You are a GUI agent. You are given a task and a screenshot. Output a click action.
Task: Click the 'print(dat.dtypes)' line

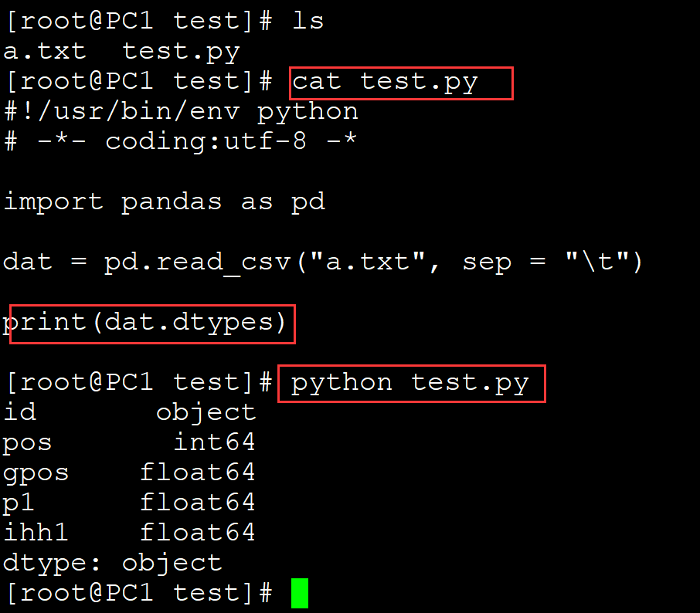[144, 323]
